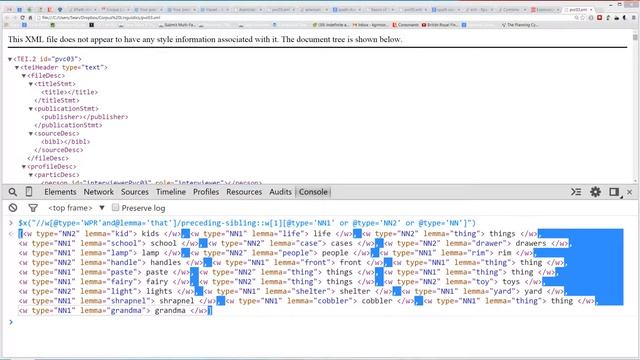Screen dimensions: 640x360
Task: Click the lemma="cobbler" result element
Action: click(320, 301)
